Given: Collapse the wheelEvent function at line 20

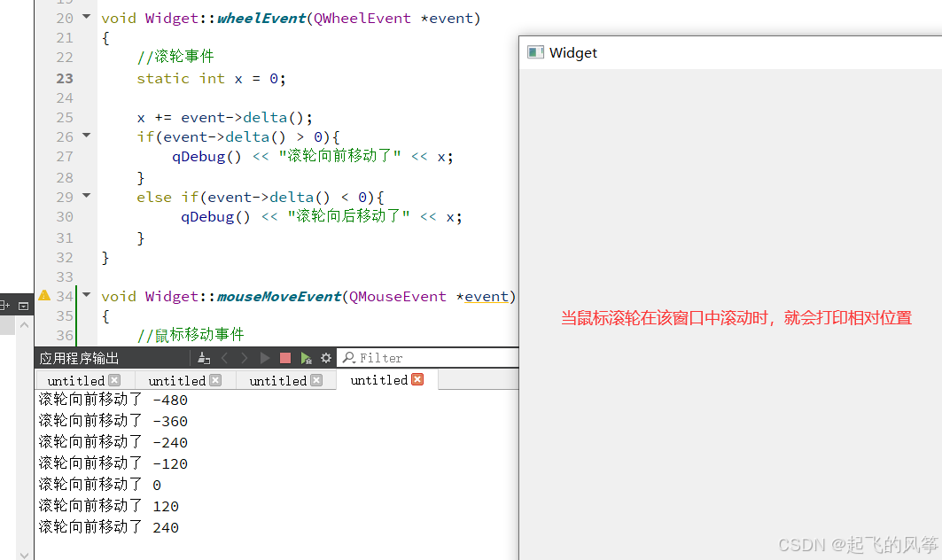Looking at the screenshot, I should click(x=87, y=17).
